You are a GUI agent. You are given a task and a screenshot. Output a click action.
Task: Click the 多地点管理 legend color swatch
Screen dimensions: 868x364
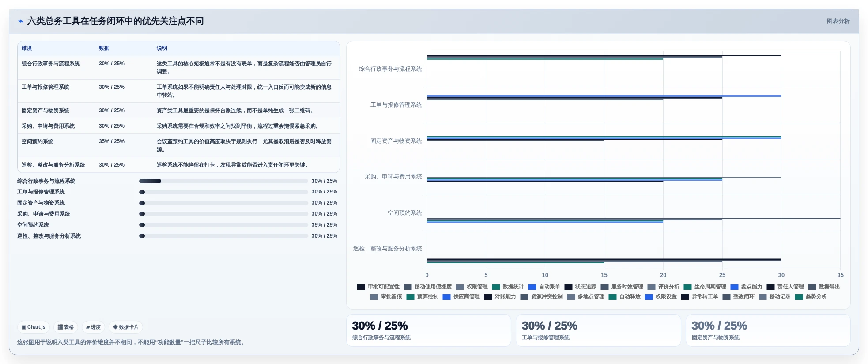click(x=571, y=297)
